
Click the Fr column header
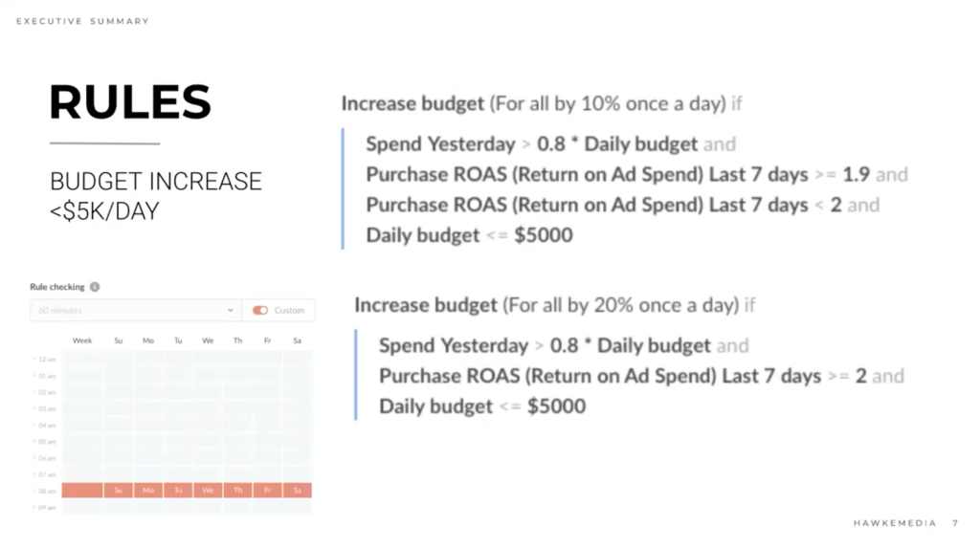[x=267, y=340]
